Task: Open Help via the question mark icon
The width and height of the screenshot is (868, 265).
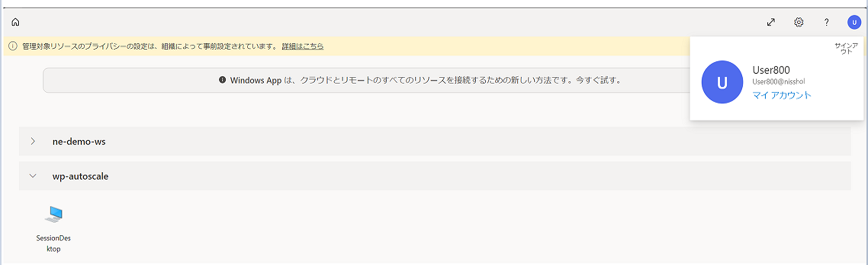Action: pos(826,23)
